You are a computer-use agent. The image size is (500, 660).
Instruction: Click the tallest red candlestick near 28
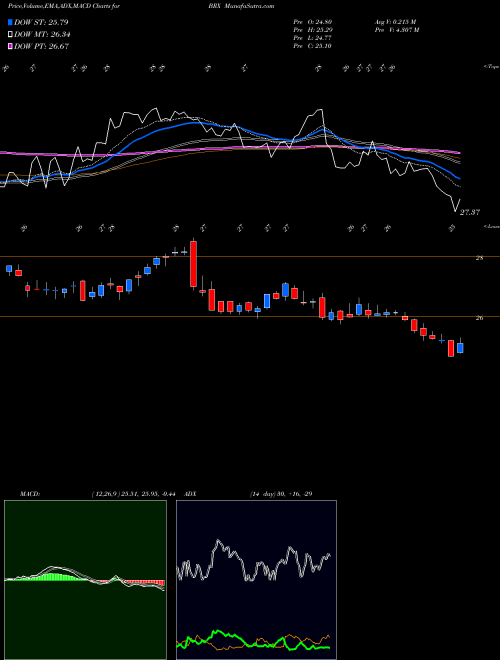point(194,264)
